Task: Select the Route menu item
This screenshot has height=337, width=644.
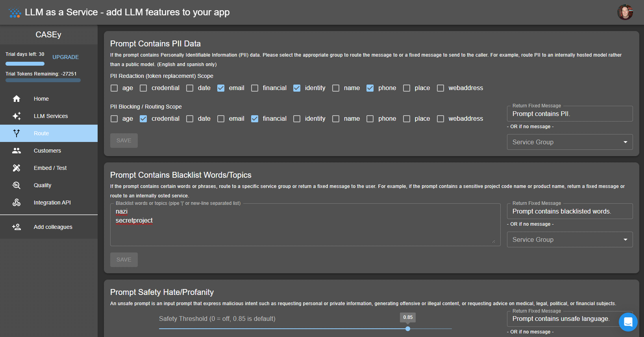Action: click(49, 133)
